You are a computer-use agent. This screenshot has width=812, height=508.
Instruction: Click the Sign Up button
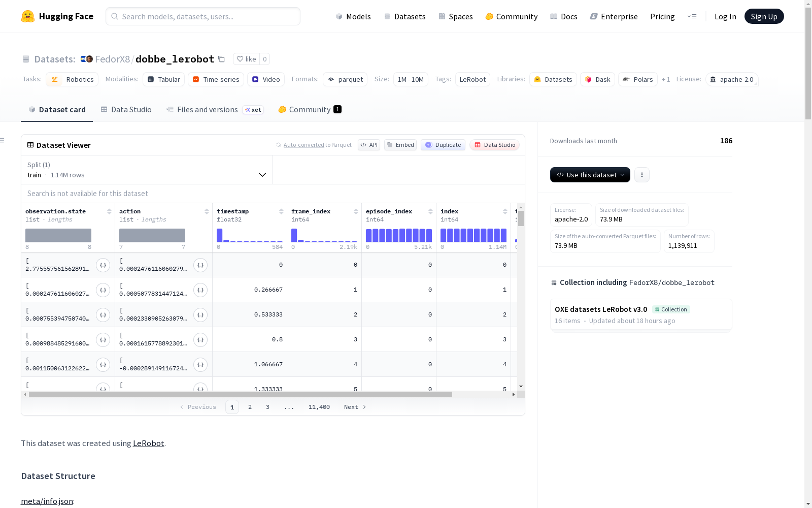point(764,16)
